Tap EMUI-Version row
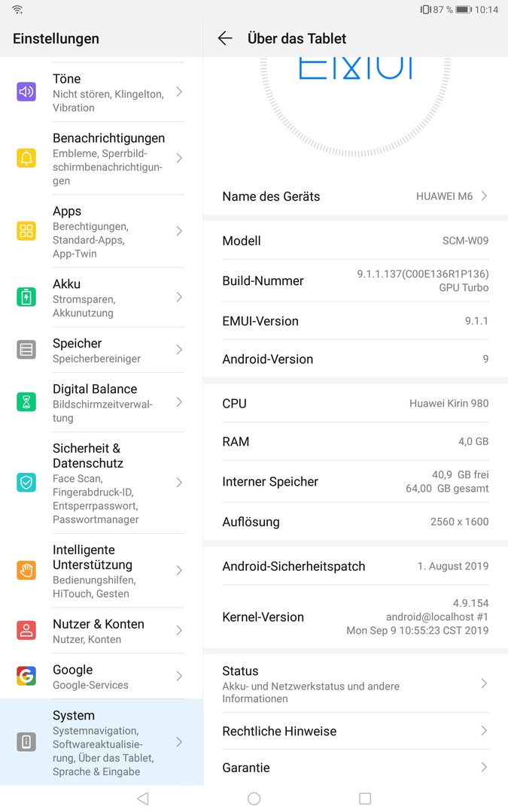Image resolution: width=508 pixels, height=812 pixels. pos(355,321)
